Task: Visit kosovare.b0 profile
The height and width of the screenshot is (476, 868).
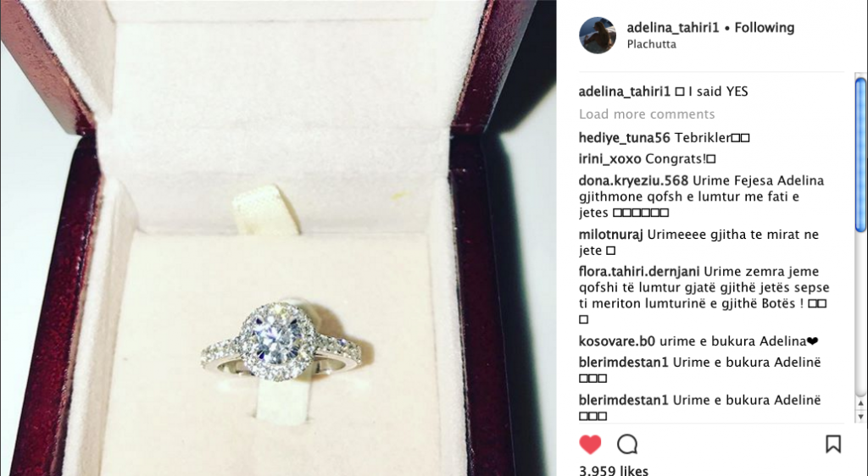Action: (617, 341)
